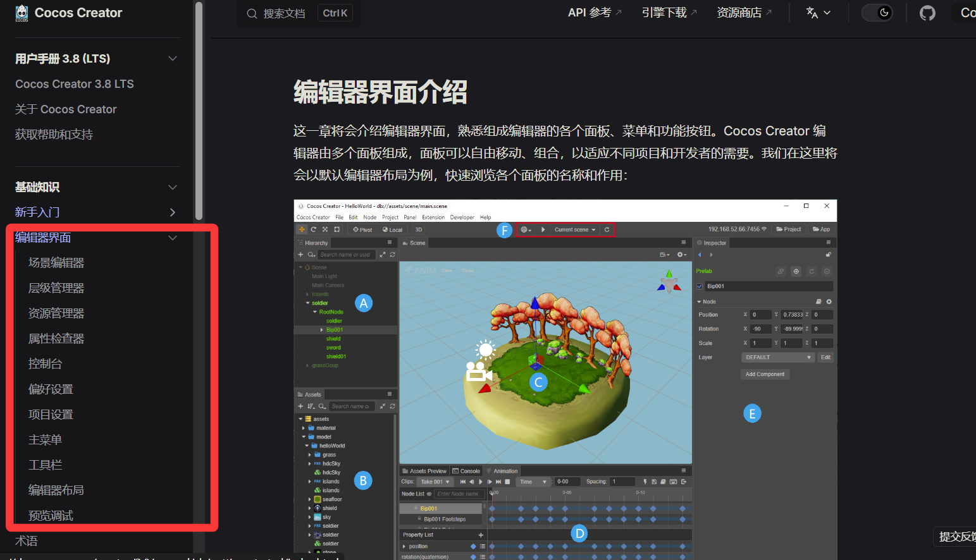The height and width of the screenshot is (560, 976).
Task: Open the Current scene dropdown
Action: coord(575,229)
